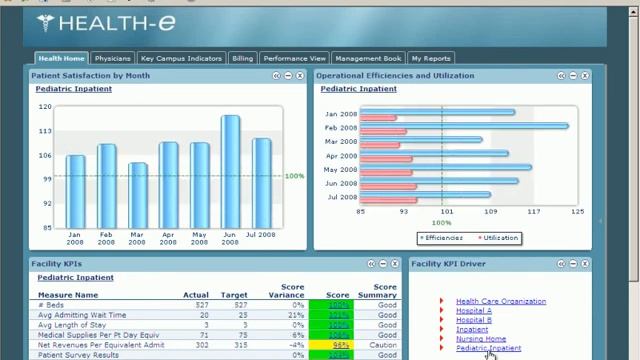Click the scrollbar up arrow
Screen dimensions: 640x360
click(633, 11)
